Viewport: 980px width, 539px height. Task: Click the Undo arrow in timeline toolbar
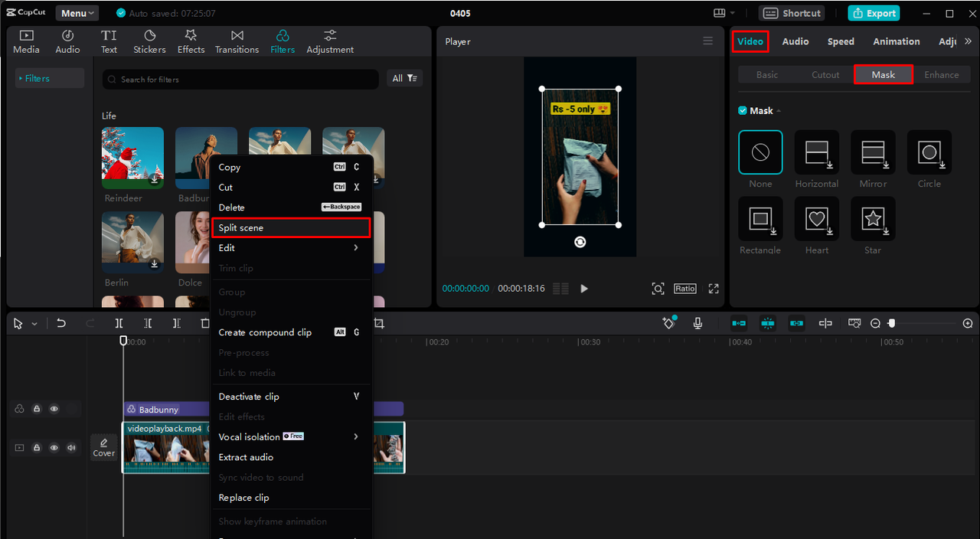(61, 323)
